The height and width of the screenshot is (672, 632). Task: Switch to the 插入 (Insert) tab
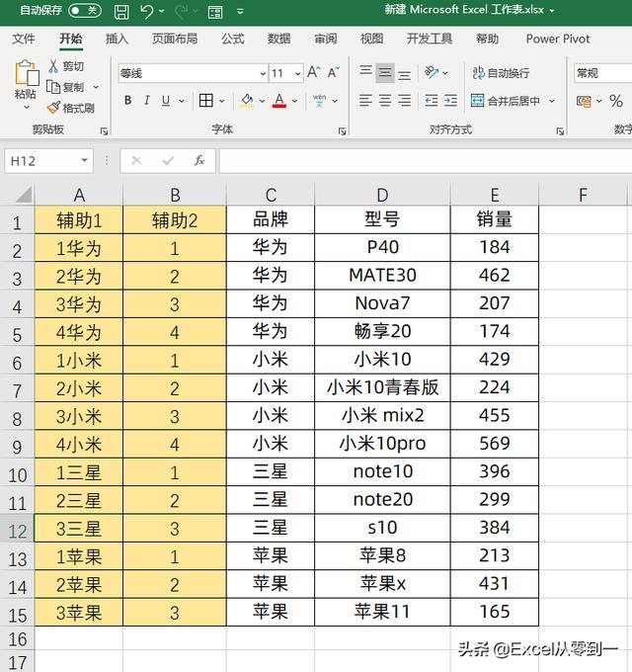pyautogui.click(x=117, y=39)
